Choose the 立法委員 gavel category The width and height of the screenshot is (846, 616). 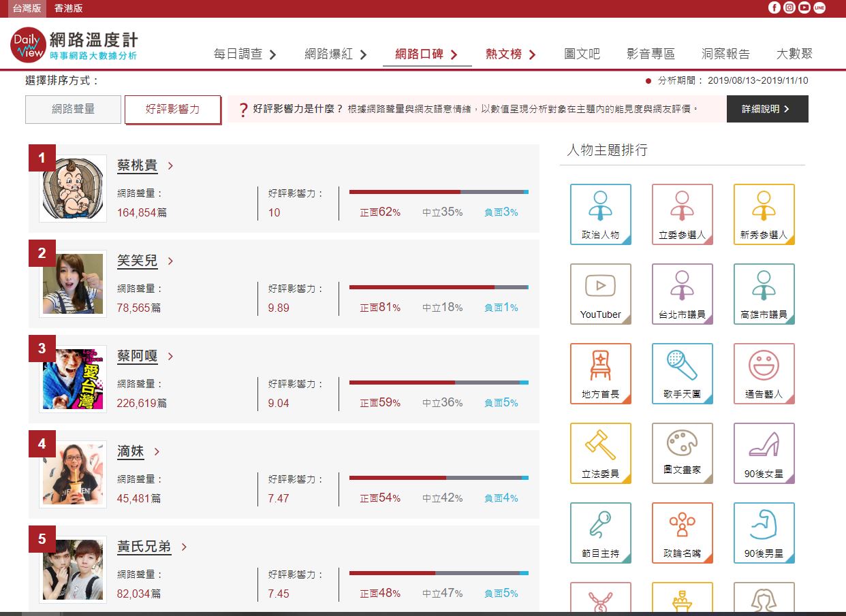pyautogui.click(x=600, y=453)
